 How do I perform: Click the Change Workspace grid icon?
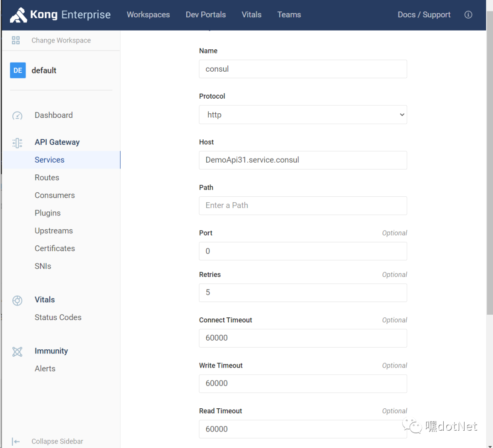tap(16, 40)
